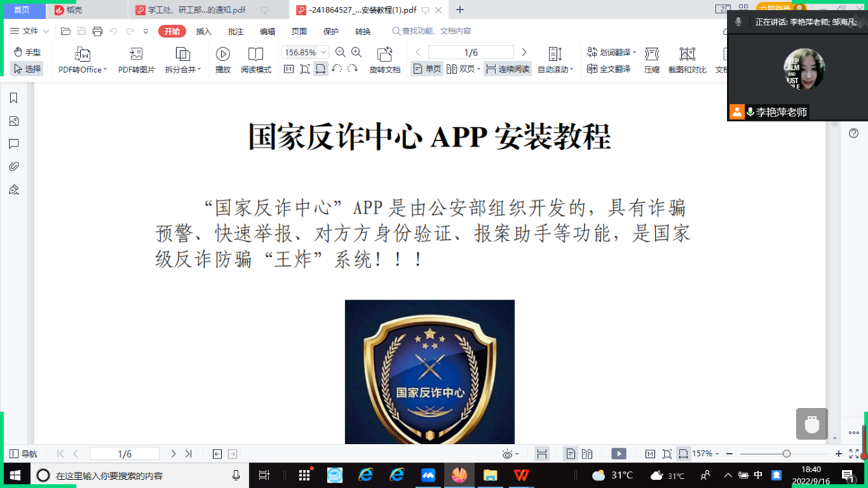Screen dimensions: 868x488
Task: Toggle double page view in status bar
Action: (587, 454)
